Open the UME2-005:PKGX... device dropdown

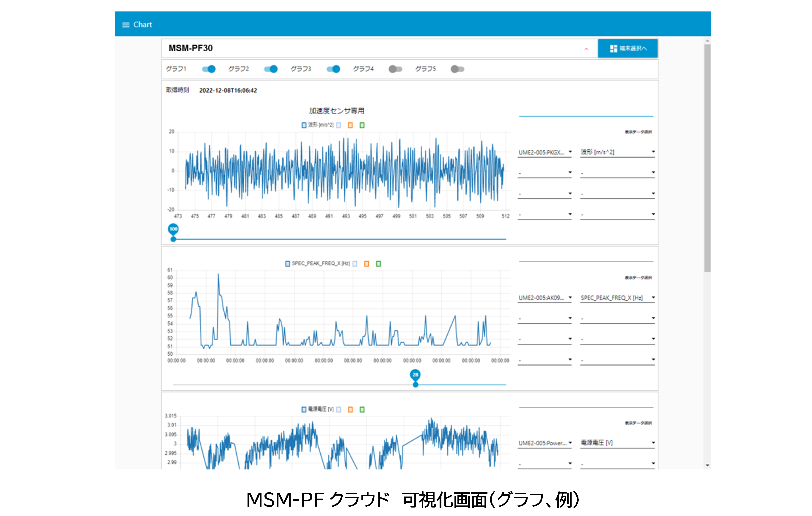coord(545,152)
